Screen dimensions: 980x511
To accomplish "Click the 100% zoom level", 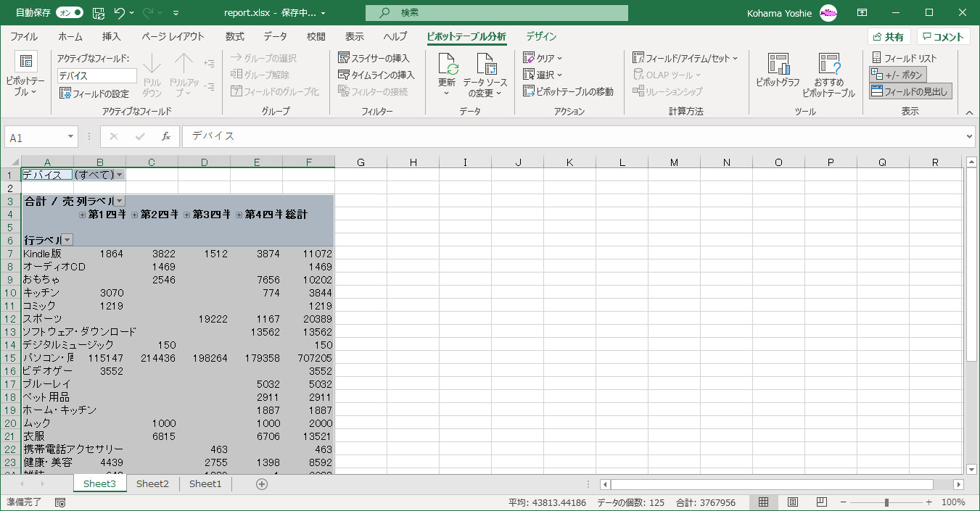I will [953, 502].
